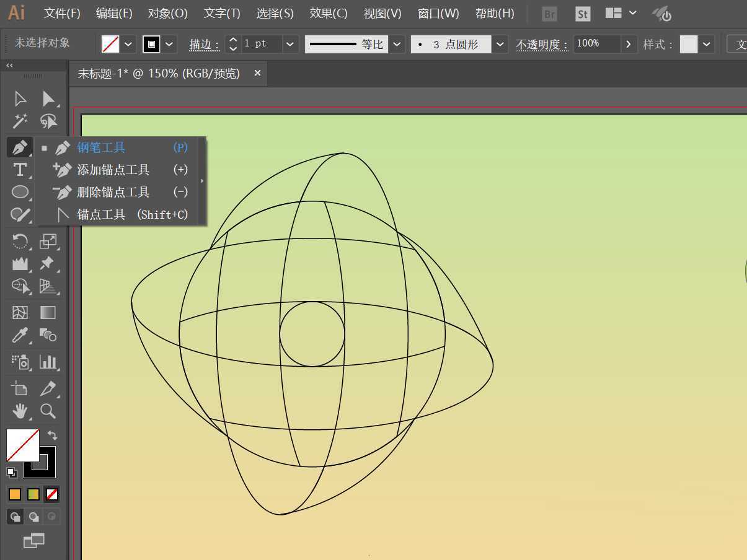Pick the Eyedropper tool

[20, 336]
